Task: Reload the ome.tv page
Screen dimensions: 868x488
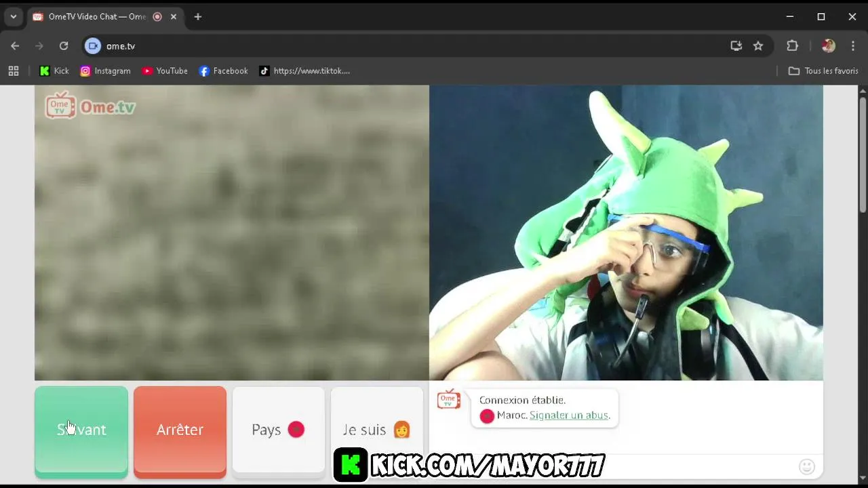Action: tap(64, 46)
